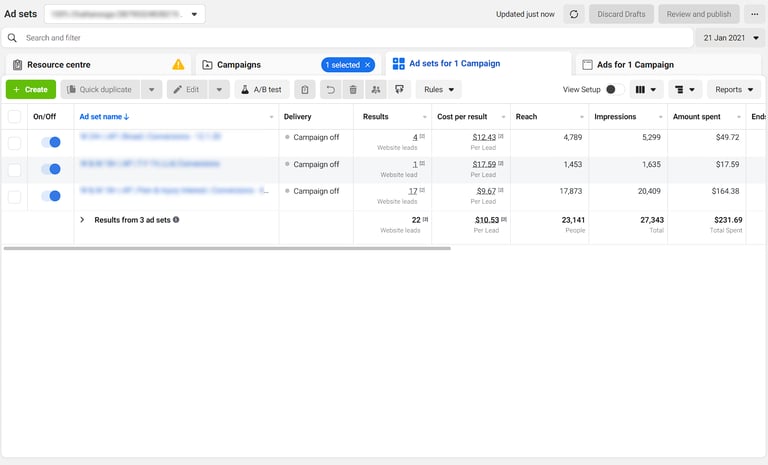
Task: Click the preview/feedback icon after audience icon
Action: coord(399,90)
